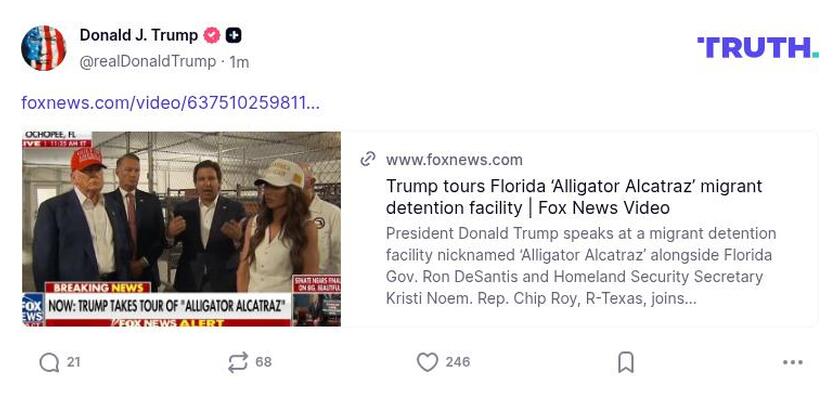The image size is (840, 405).
Task: Click the article description text in the preview card
Action: point(581,265)
